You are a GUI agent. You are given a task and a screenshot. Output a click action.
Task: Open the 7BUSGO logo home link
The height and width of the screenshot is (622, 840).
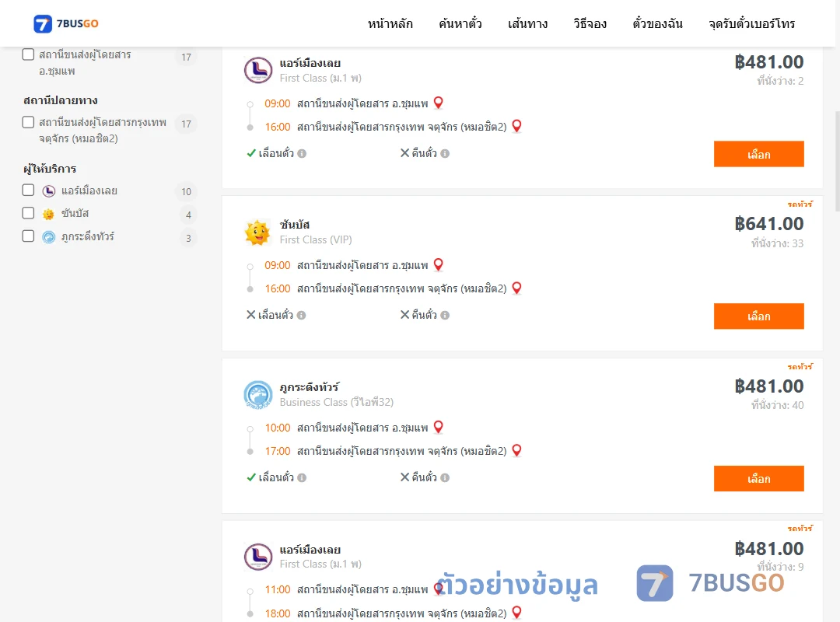coord(66,23)
